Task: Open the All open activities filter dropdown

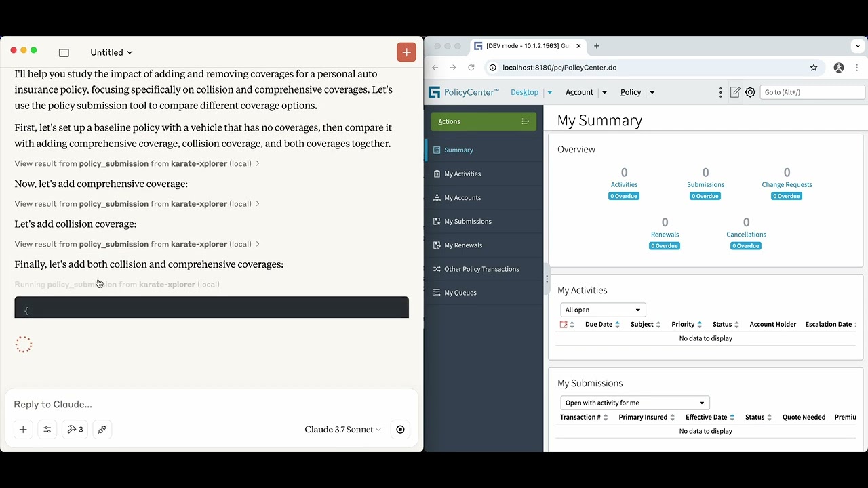Action: 603,310
